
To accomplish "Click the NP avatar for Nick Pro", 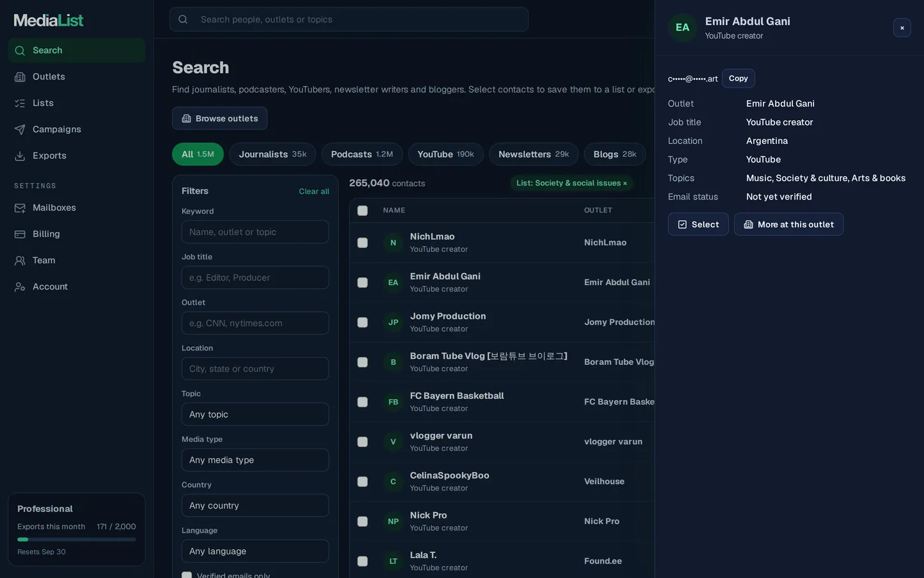I will click(x=393, y=521).
